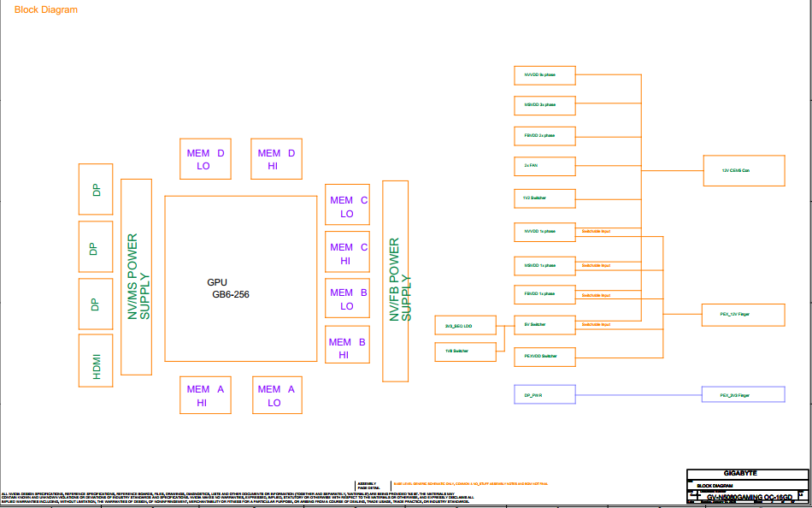812x508 pixels.
Task: Click the 12V CEM5 Con block
Action: coord(744,170)
